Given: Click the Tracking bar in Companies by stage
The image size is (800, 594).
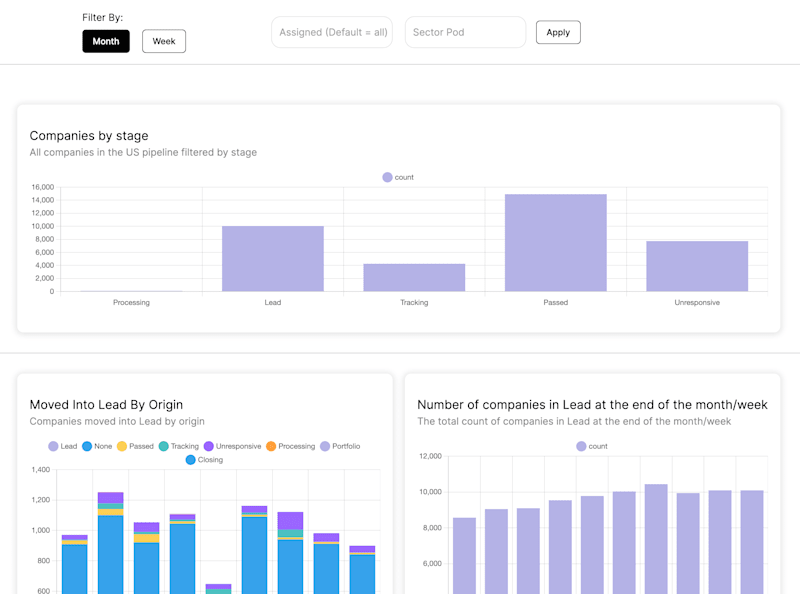Looking at the screenshot, I should pos(414,278).
